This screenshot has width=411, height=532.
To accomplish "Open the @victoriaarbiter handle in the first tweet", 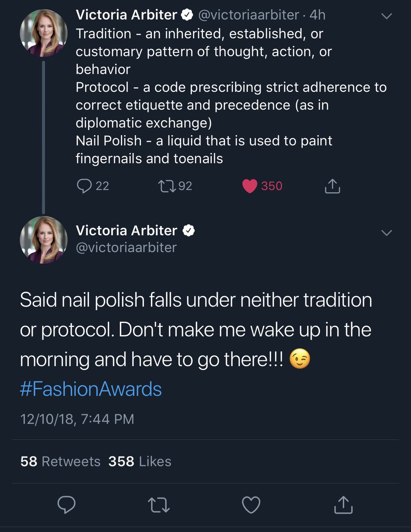I will pos(248,15).
